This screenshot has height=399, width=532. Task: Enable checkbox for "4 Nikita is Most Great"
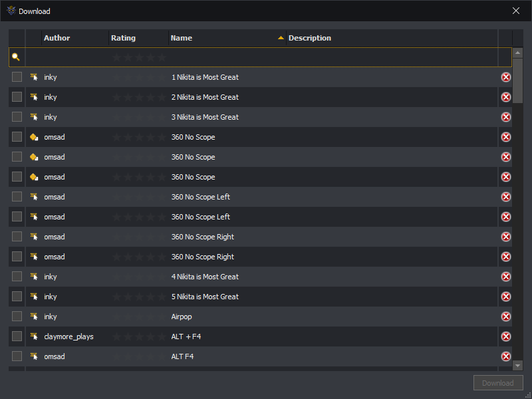coord(17,277)
